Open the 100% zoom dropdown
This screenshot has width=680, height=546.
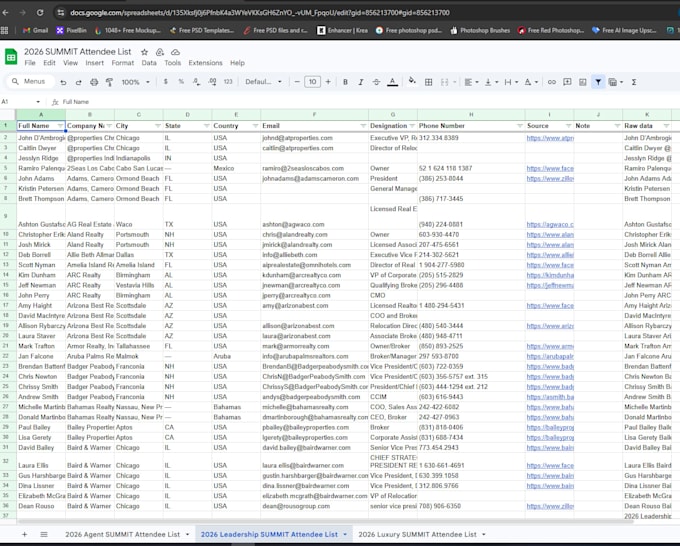coord(136,82)
